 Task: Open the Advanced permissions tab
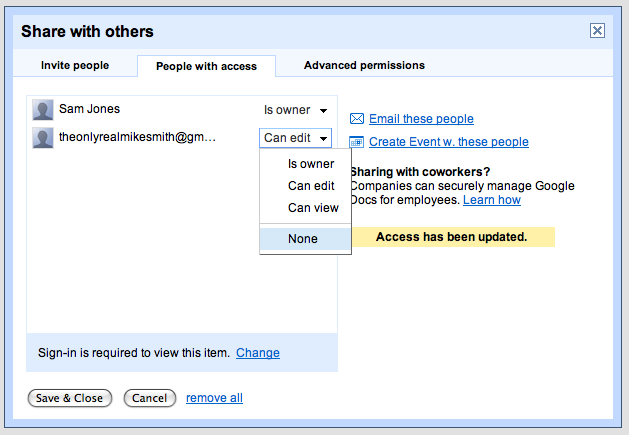(x=364, y=65)
